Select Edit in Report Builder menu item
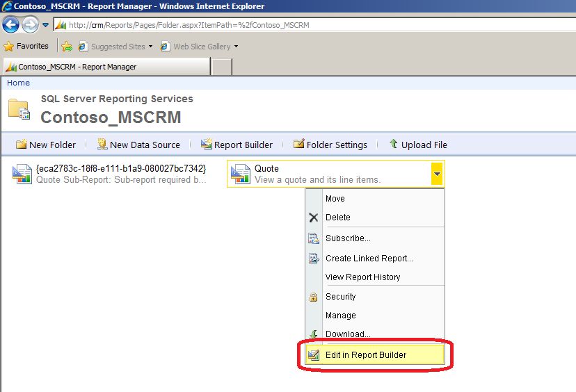 (x=375, y=355)
